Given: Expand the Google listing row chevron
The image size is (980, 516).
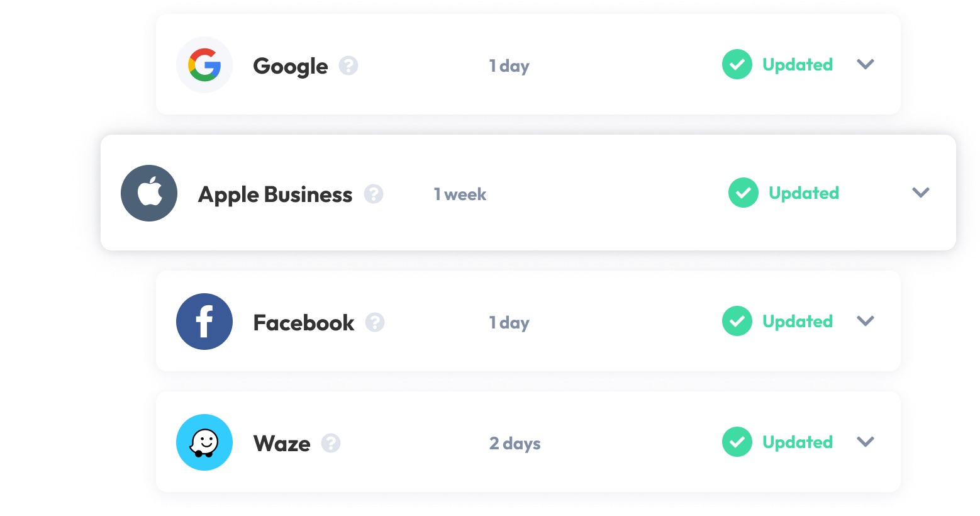Looking at the screenshot, I should point(866,64).
